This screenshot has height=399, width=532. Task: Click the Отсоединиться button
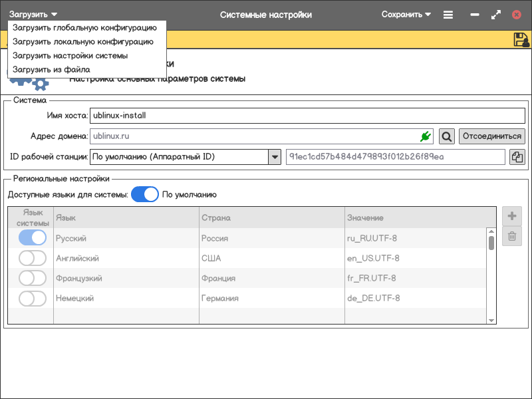pyautogui.click(x=491, y=136)
